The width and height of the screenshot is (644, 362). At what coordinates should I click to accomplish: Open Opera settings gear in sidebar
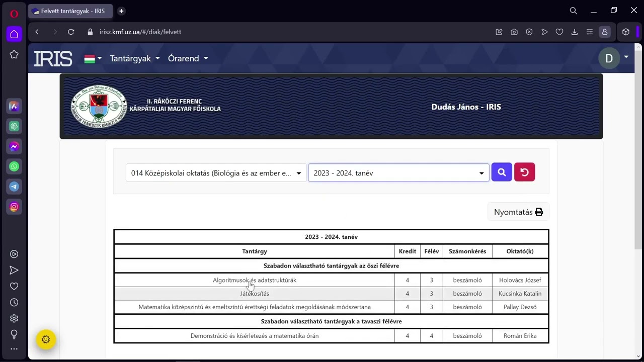tap(14, 318)
